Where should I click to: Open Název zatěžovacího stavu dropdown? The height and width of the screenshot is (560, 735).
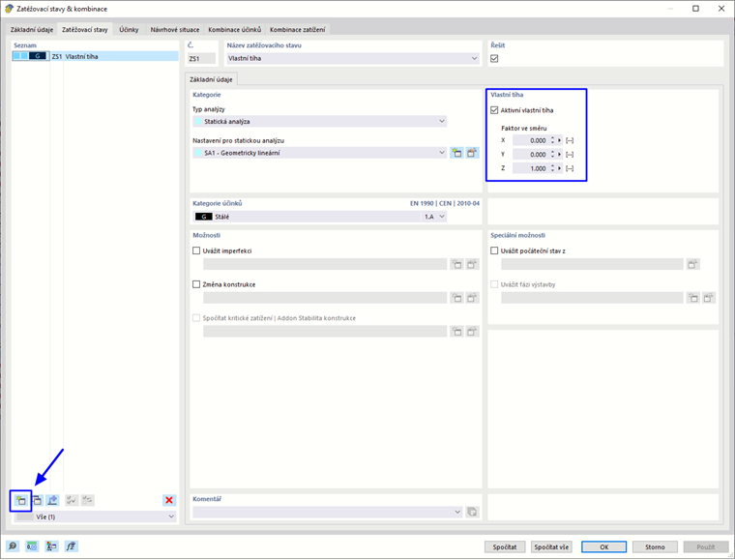point(353,59)
